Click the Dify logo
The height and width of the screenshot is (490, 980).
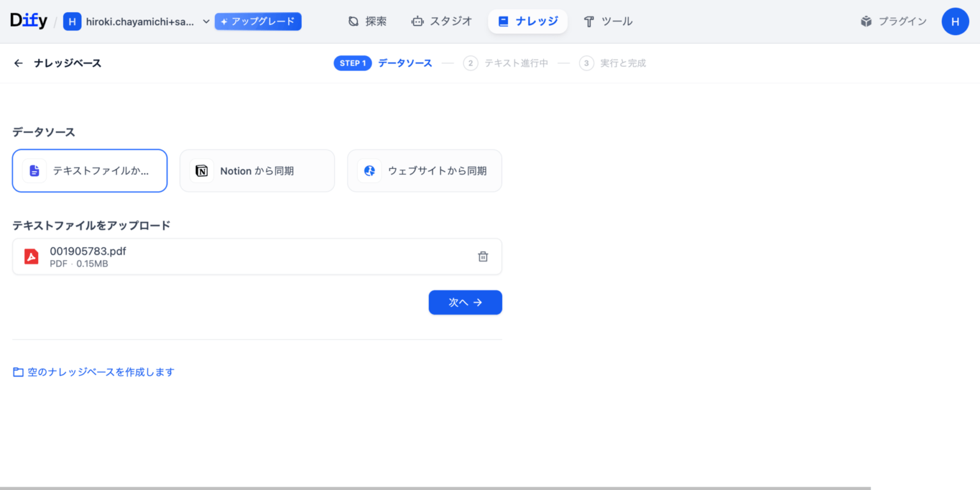[28, 20]
